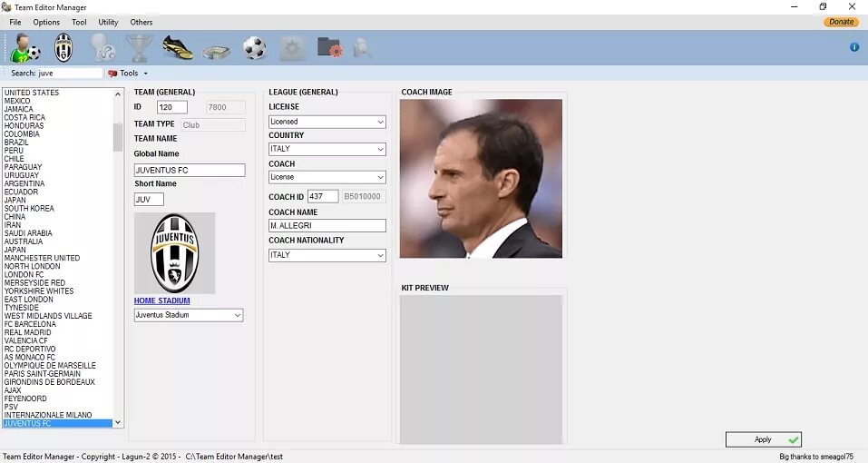Select FC BARCELONA in the team list
The height and width of the screenshot is (463, 868).
(30, 324)
